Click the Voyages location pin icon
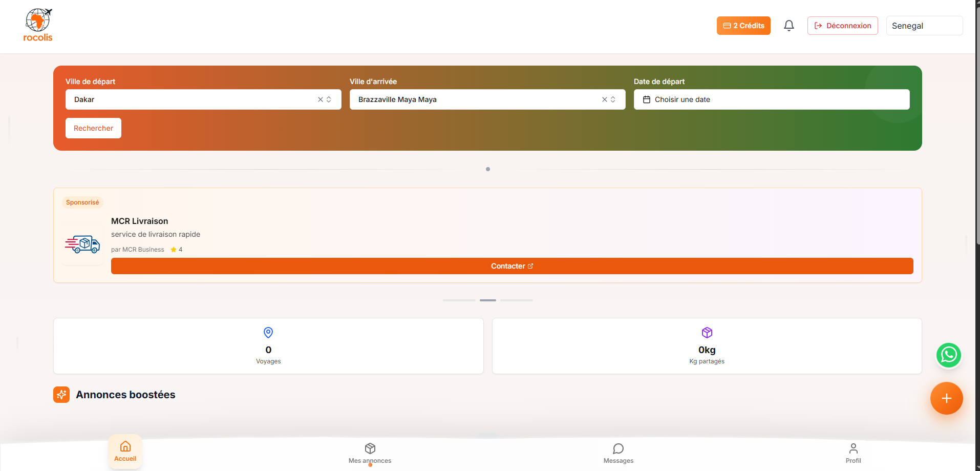The image size is (980, 471). (x=268, y=333)
